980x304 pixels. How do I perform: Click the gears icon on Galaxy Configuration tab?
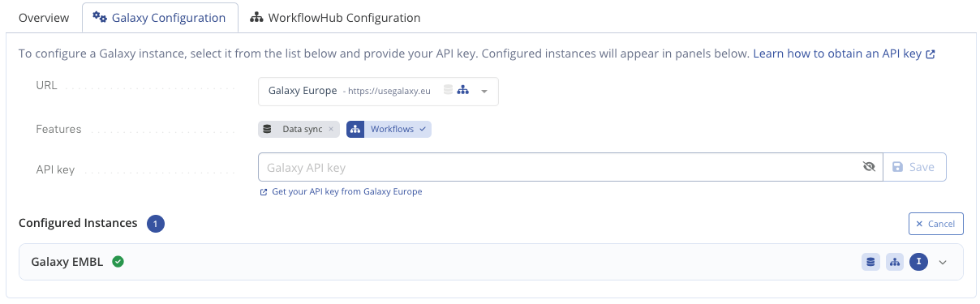[100, 17]
